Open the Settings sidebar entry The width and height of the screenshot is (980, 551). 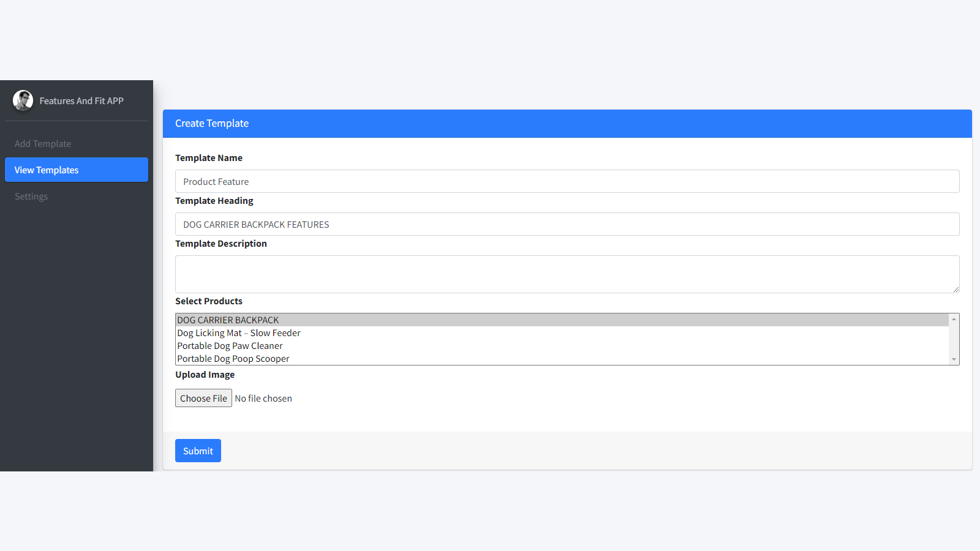31,196
